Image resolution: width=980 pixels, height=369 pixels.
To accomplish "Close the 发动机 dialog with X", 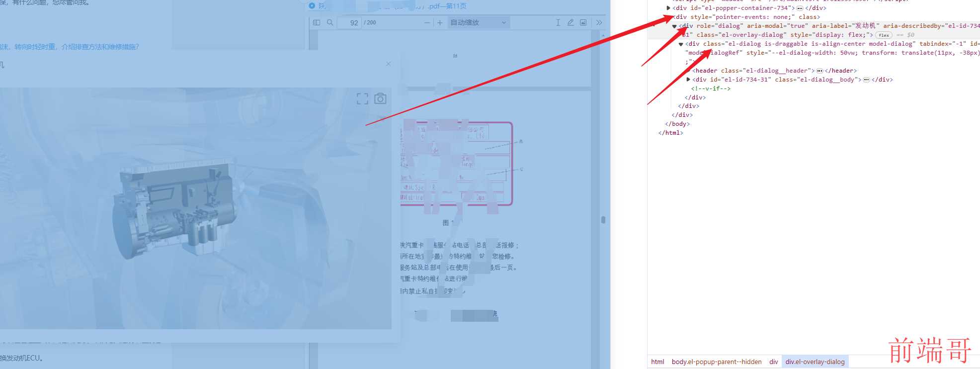I will [388, 64].
